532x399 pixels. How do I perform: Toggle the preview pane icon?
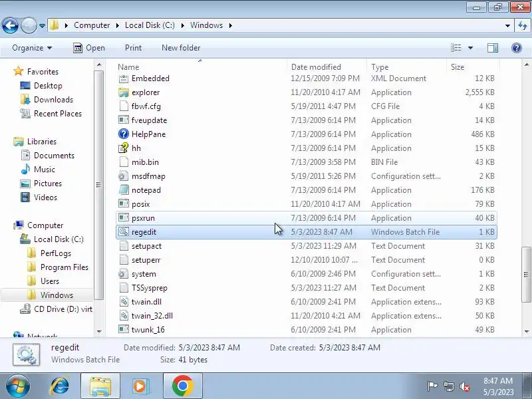click(x=493, y=48)
